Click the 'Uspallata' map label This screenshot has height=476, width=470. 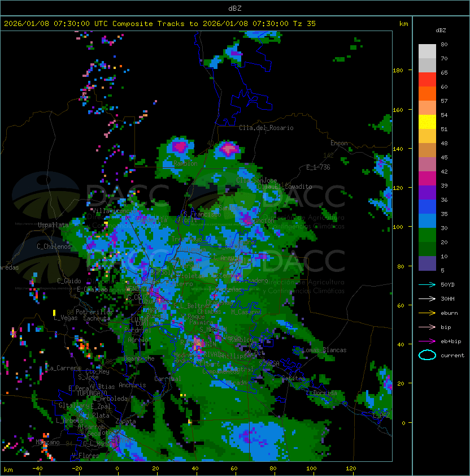click(53, 225)
